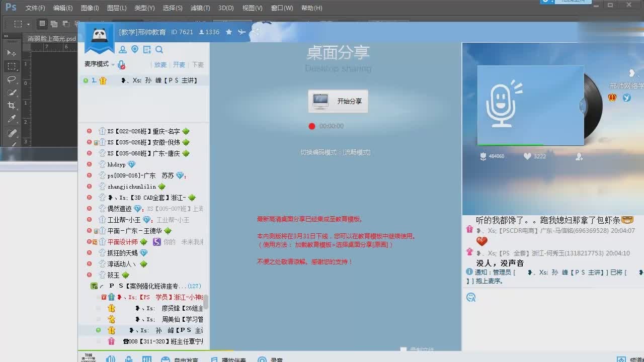Open the 编辑(E) menu in Photoshop
This screenshot has width=644, height=362.
(x=63, y=8)
